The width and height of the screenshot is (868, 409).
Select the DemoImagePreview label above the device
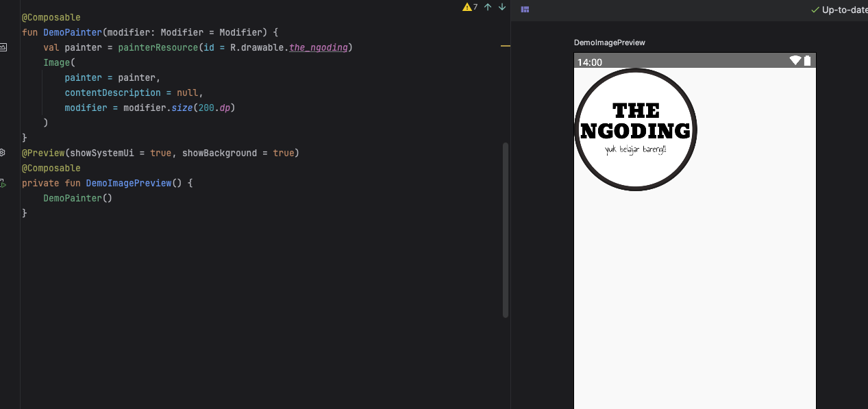[x=609, y=42]
